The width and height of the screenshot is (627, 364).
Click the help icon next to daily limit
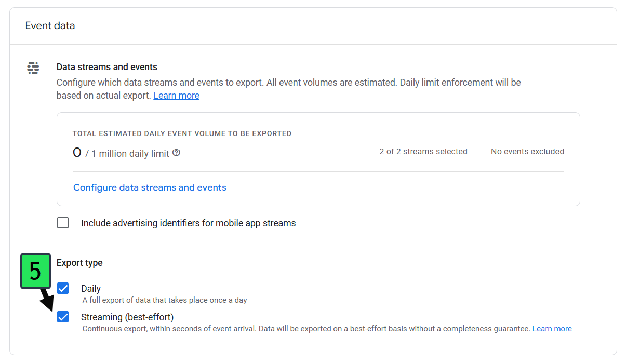coord(176,153)
